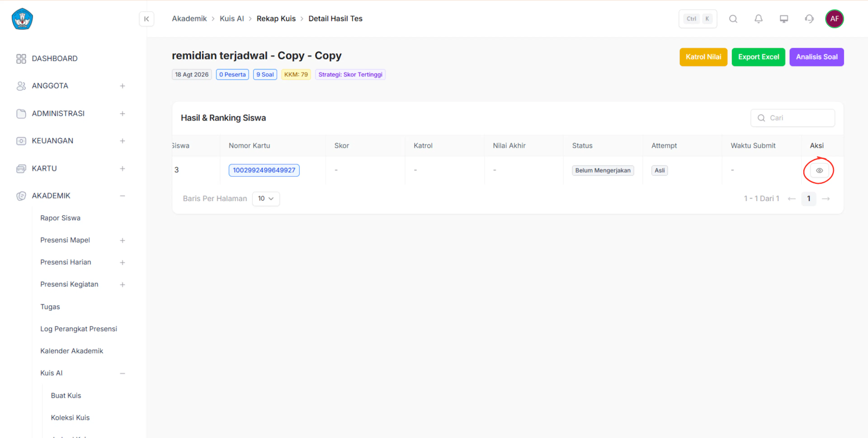The height and width of the screenshot is (438, 868).
Task: Collapse the sidebar with the arrow button
Action: [146, 19]
